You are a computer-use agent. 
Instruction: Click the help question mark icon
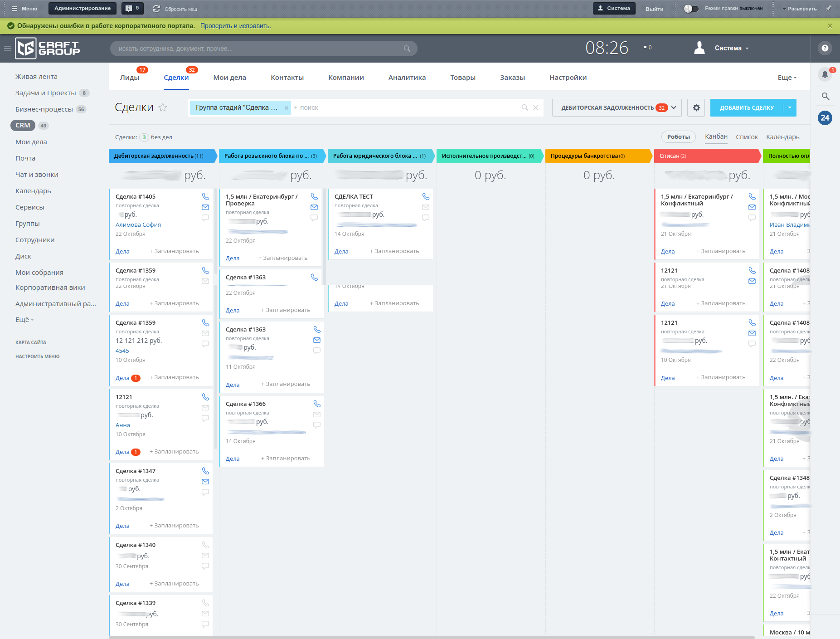[x=825, y=48]
